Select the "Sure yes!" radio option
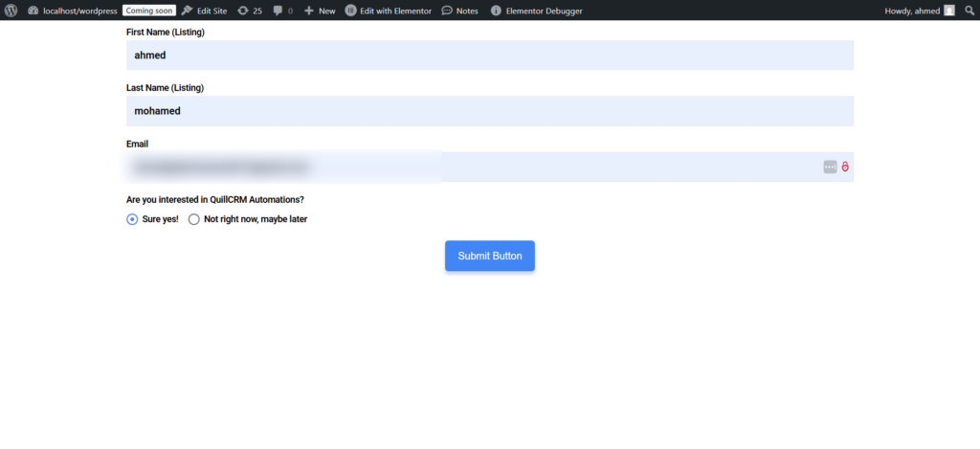 pyautogui.click(x=132, y=219)
